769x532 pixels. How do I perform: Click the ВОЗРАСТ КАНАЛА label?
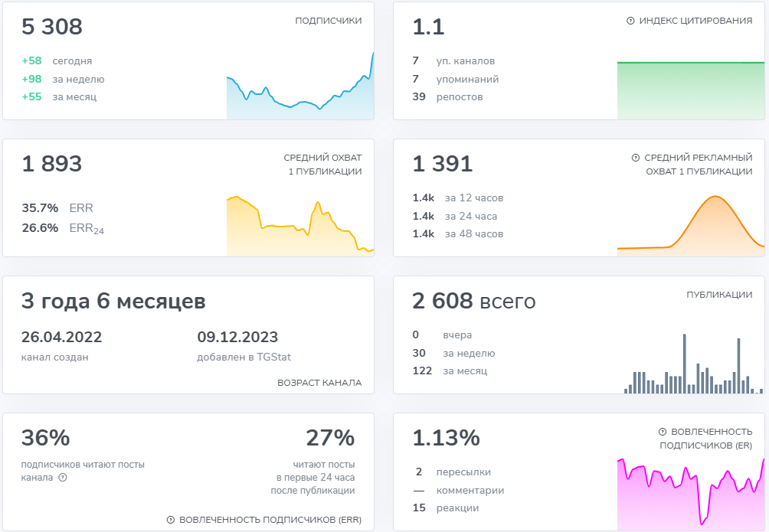coord(319,383)
